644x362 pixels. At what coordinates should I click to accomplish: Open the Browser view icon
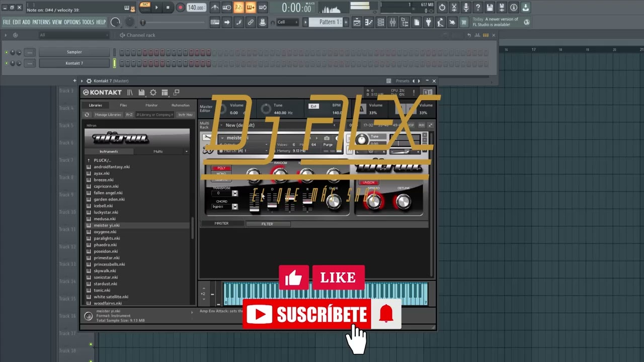click(x=405, y=22)
